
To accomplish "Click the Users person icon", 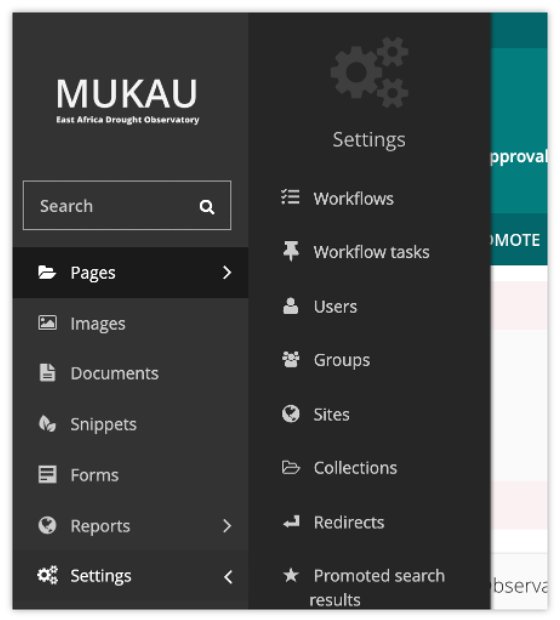I will click(290, 306).
